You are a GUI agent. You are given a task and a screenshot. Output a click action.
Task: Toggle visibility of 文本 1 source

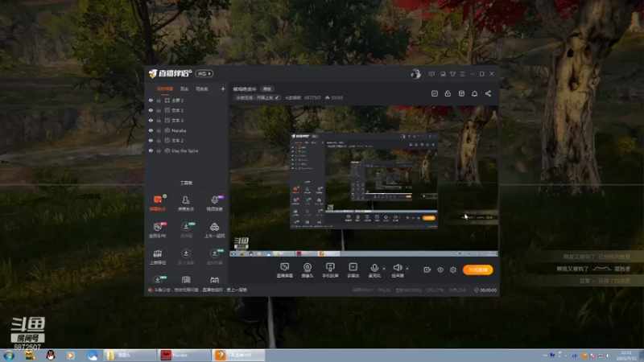tap(151, 110)
